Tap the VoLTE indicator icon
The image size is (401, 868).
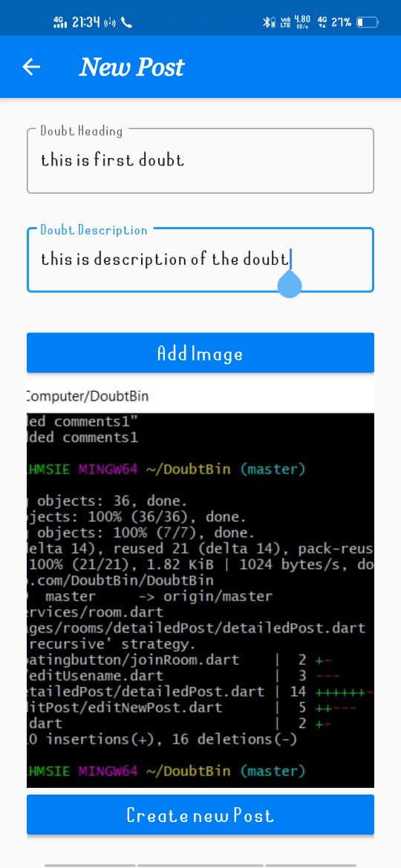[x=287, y=23]
